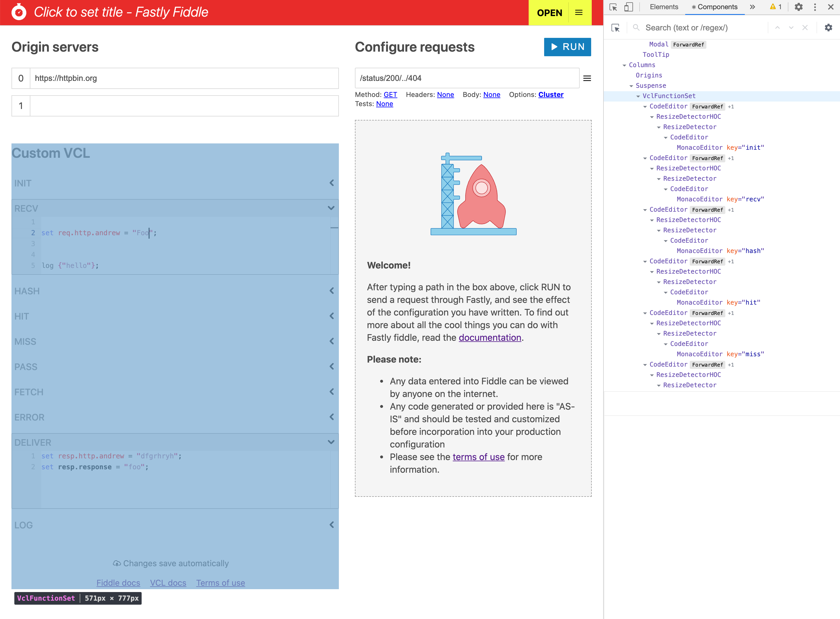
Task: Expand the HIT section chevron
Action: [x=331, y=316]
